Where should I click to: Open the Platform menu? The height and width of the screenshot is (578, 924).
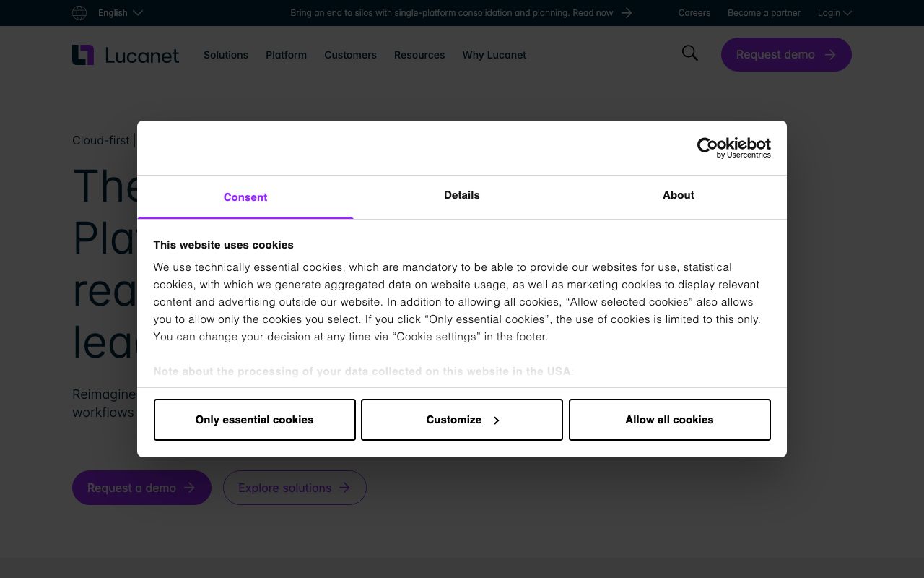coord(286,55)
